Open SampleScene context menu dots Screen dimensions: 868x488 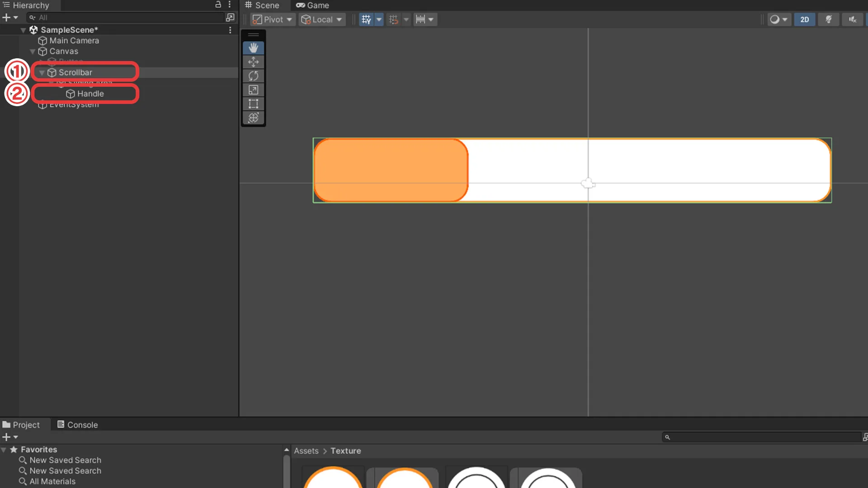(230, 30)
